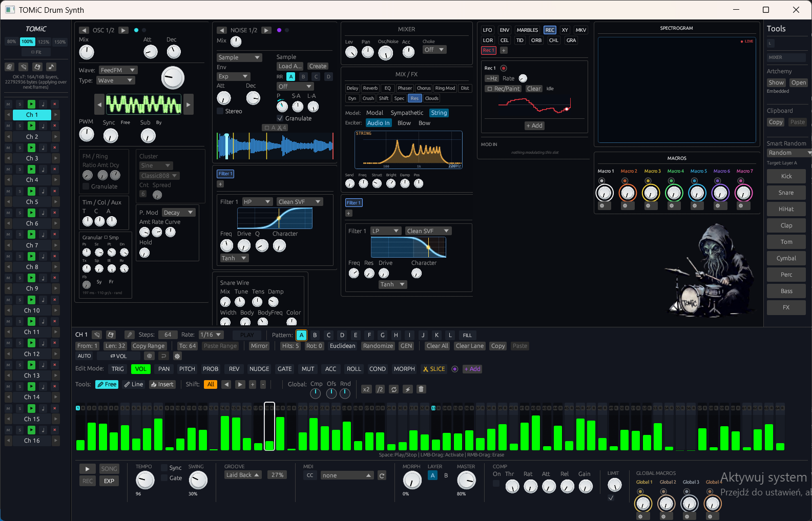The height and width of the screenshot is (521, 812).
Task: Select the LFO modulation tab
Action: coord(487,30)
